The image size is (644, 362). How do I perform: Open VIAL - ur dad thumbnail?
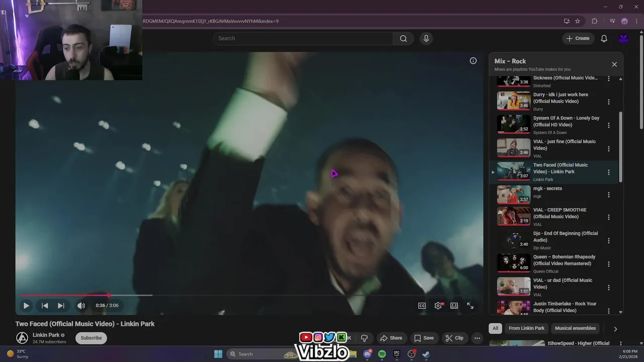[x=514, y=287]
